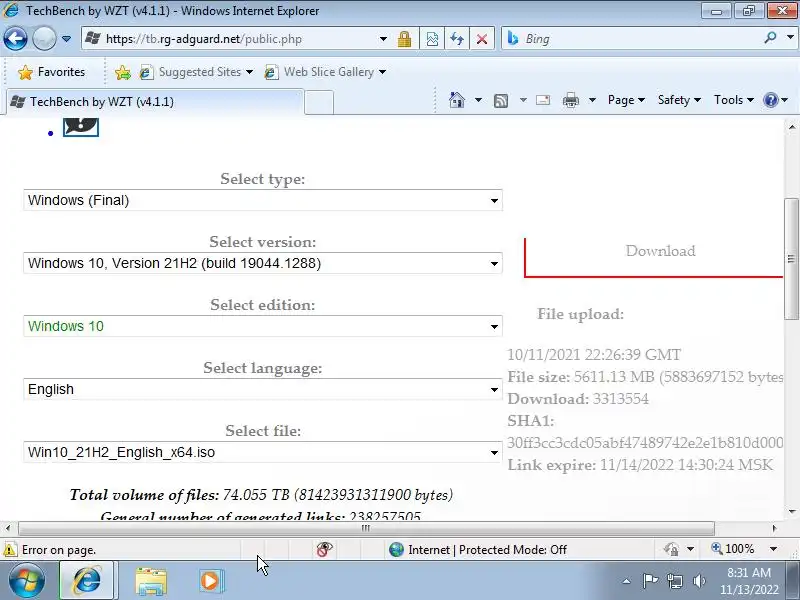
Task: Click the address bar URL field
Action: [x=230, y=39]
